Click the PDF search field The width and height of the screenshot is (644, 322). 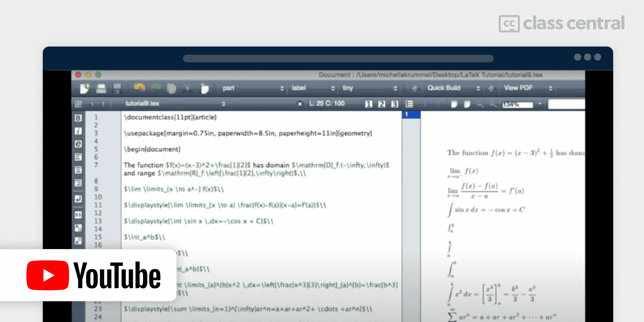click(566, 104)
